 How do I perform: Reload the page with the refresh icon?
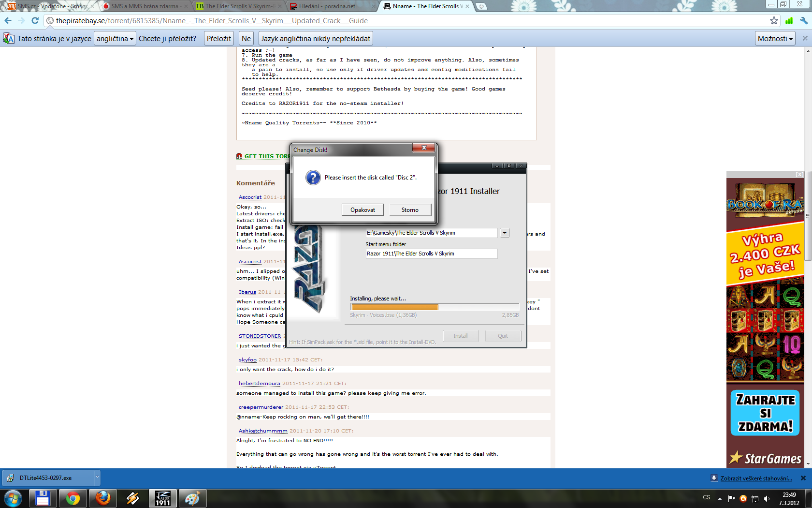(x=35, y=21)
